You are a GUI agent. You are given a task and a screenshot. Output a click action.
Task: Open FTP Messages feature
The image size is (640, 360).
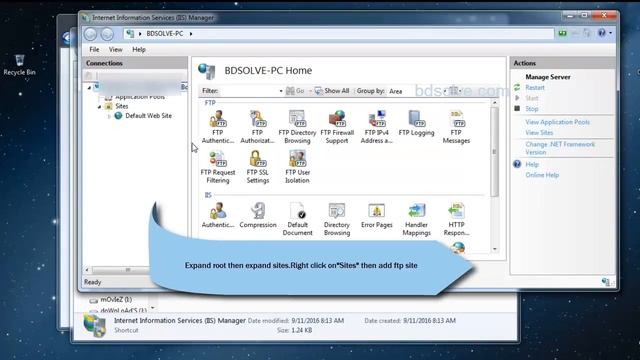456,127
